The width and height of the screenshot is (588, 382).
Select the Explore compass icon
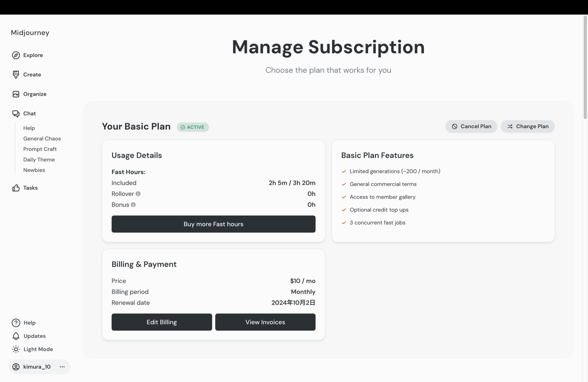[x=16, y=55]
